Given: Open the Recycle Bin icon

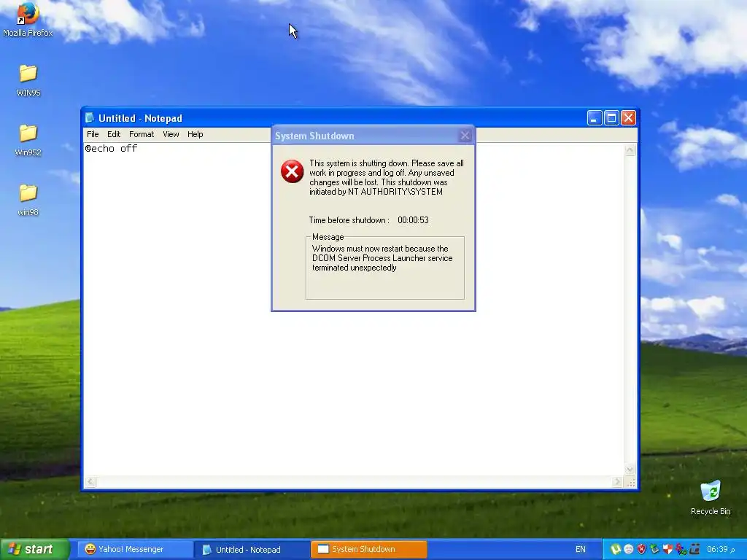Looking at the screenshot, I should click(x=711, y=497).
